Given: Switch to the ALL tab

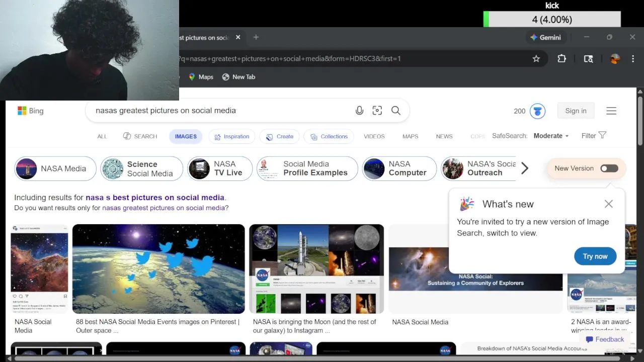Looking at the screenshot, I should [102, 136].
